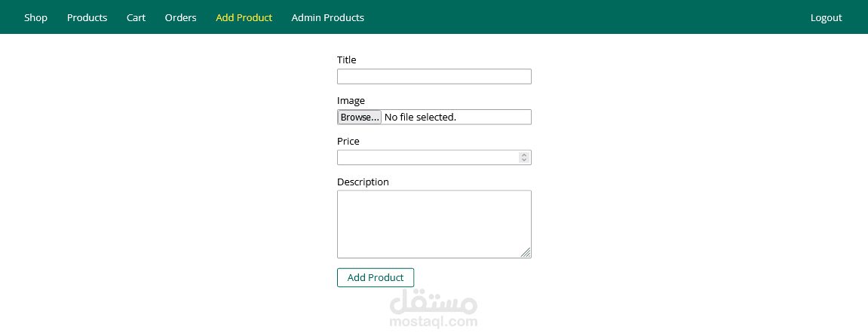The height and width of the screenshot is (336, 868).
Task: Focus the Title text field
Action: [x=434, y=76]
